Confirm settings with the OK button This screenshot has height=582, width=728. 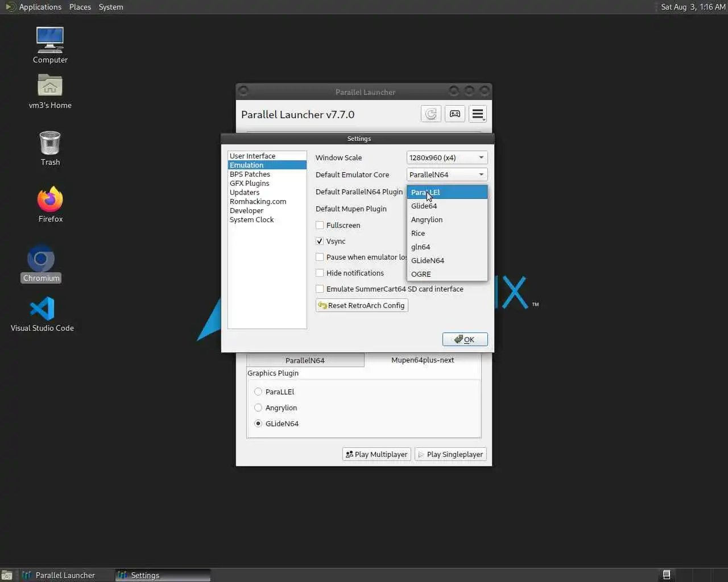tap(465, 339)
